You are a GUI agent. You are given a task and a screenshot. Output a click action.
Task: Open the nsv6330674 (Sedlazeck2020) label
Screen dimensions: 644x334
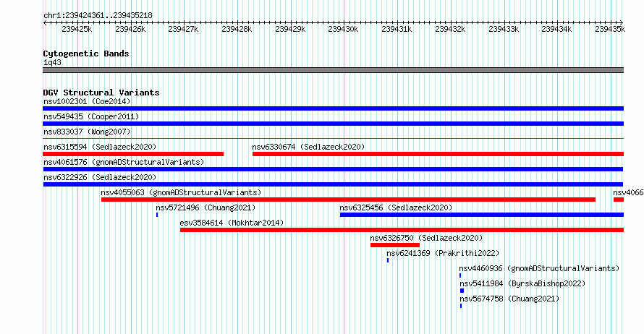(x=308, y=147)
